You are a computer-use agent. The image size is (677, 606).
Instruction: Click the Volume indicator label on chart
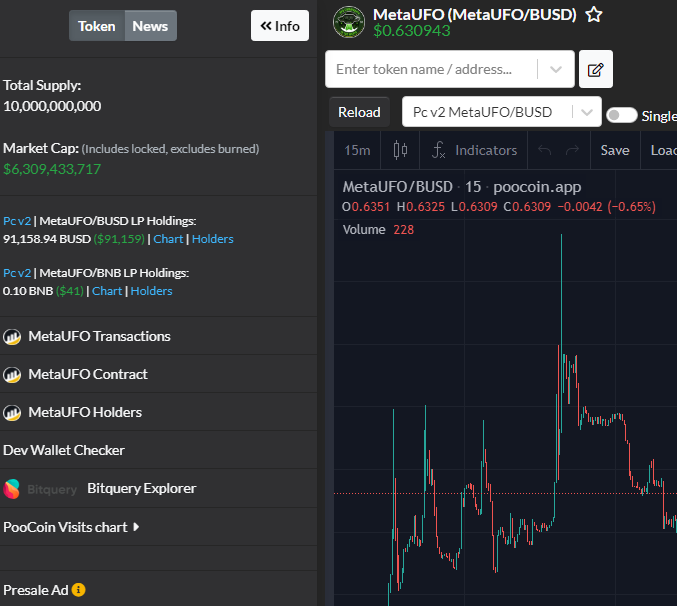364,229
